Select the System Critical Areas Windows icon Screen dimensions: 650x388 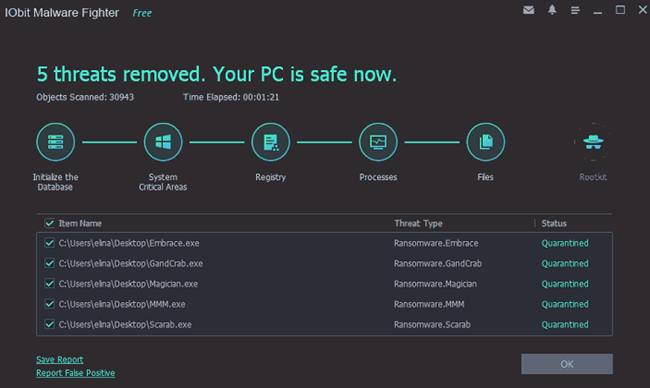163,142
